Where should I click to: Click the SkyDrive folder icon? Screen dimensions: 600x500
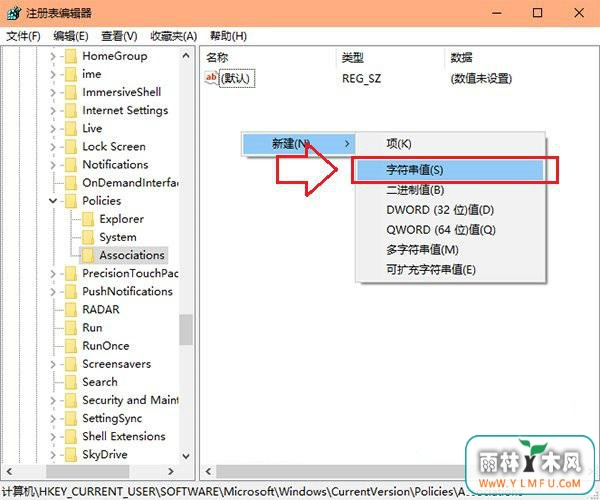click(71, 455)
